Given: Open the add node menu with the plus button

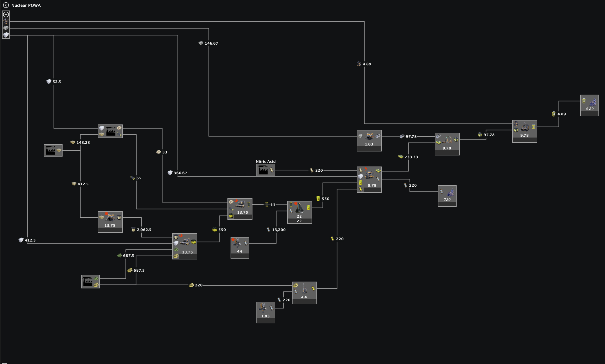Looking at the screenshot, I should 6,14.
